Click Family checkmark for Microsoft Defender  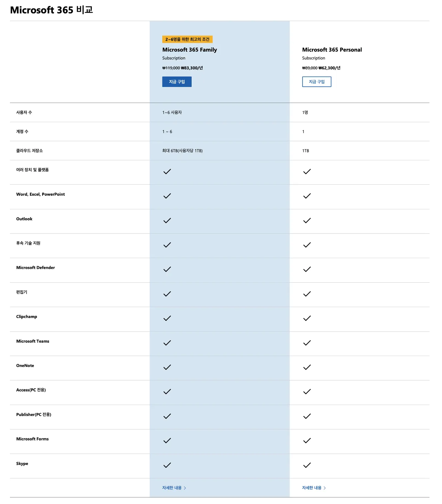pyautogui.click(x=167, y=269)
